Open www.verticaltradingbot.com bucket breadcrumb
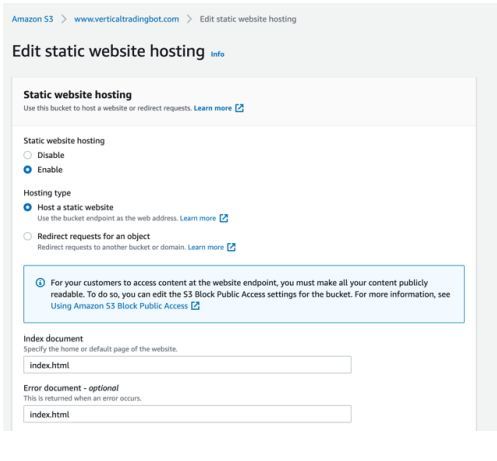The image size is (497, 461). click(126, 19)
